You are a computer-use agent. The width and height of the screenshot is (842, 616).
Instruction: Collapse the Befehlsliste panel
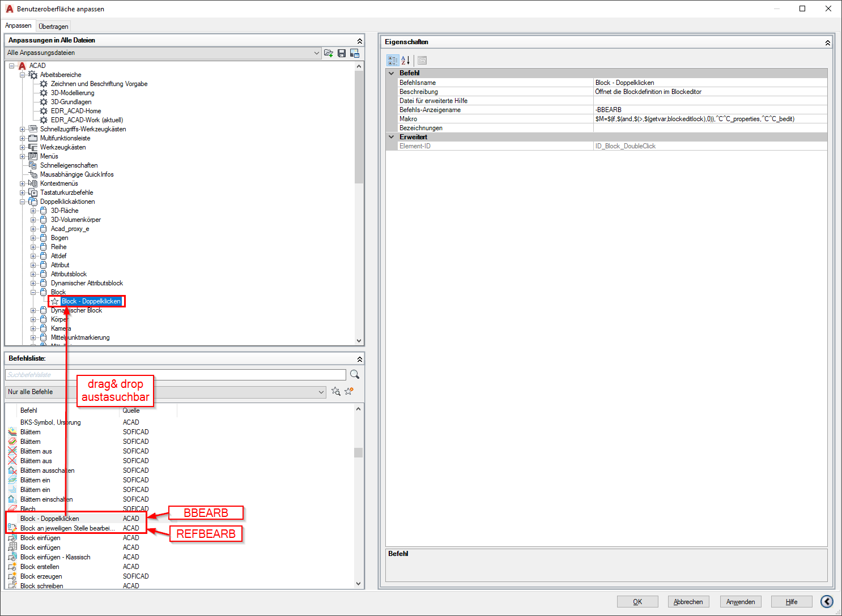pos(359,359)
